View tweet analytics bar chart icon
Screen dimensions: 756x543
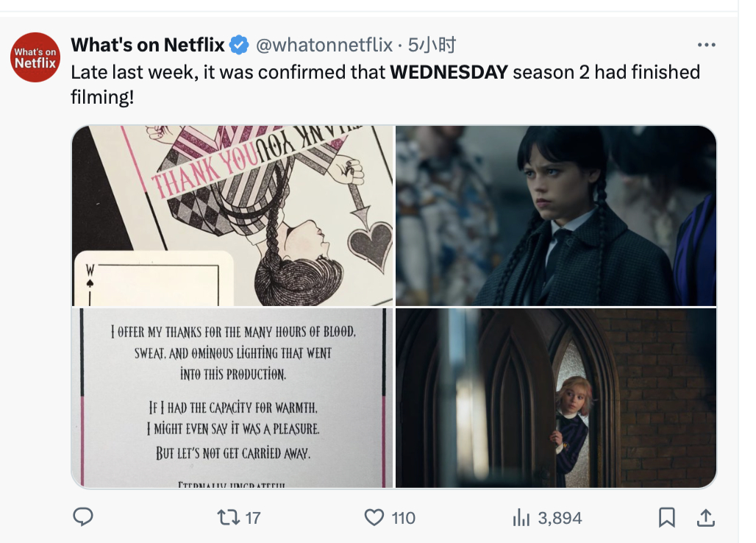pyautogui.click(x=521, y=518)
